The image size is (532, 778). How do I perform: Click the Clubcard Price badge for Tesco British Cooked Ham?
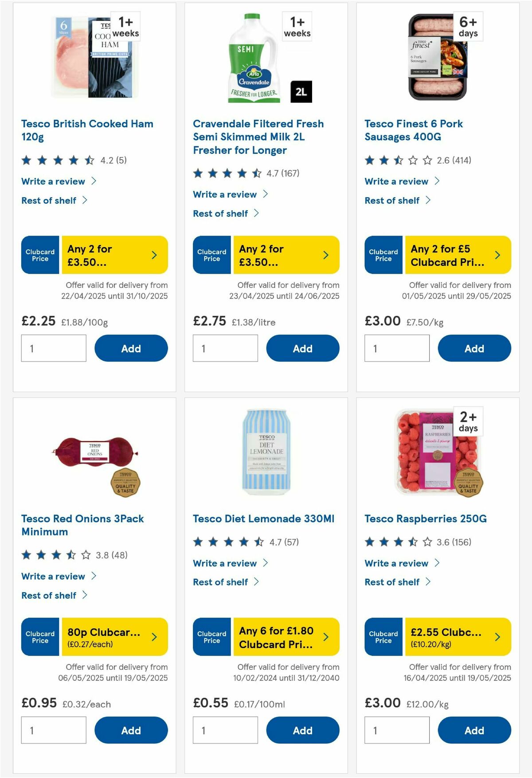click(x=39, y=255)
